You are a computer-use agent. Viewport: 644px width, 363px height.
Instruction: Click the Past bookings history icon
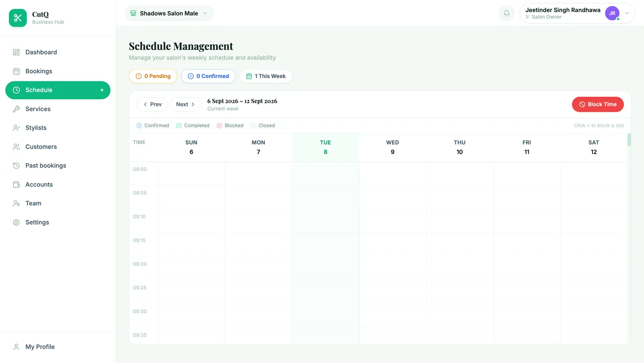(x=17, y=165)
